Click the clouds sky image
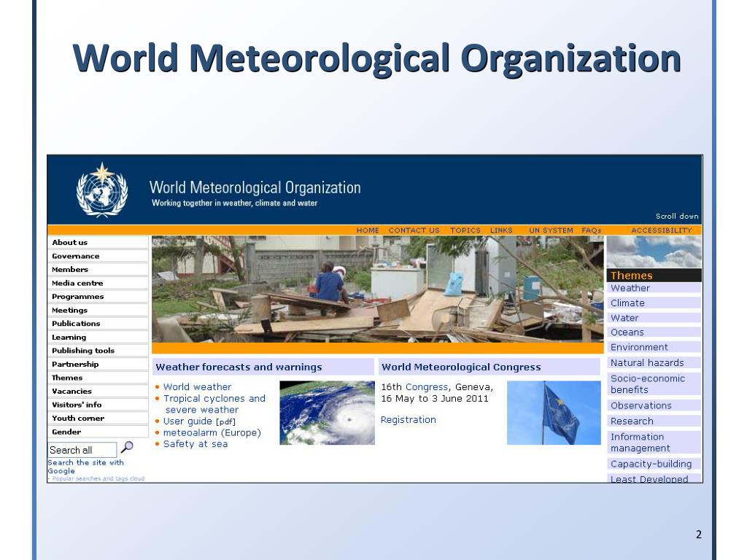747x560 pixels. coord(654,252)
